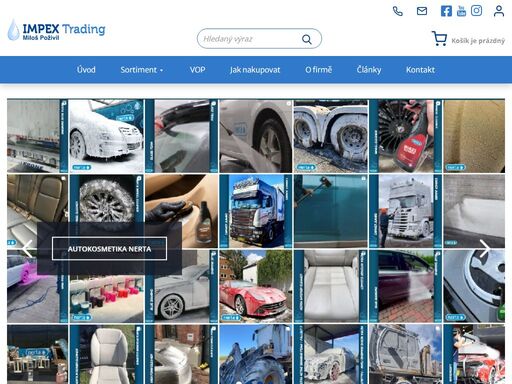This screenshot has height=384, width=512.
Task: Open the shopping cart icon
Action: tap(439, 39)
